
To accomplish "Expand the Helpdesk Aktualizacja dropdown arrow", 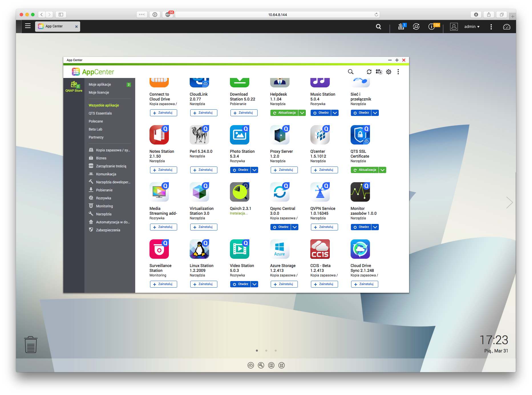I will tap(302, 113).
